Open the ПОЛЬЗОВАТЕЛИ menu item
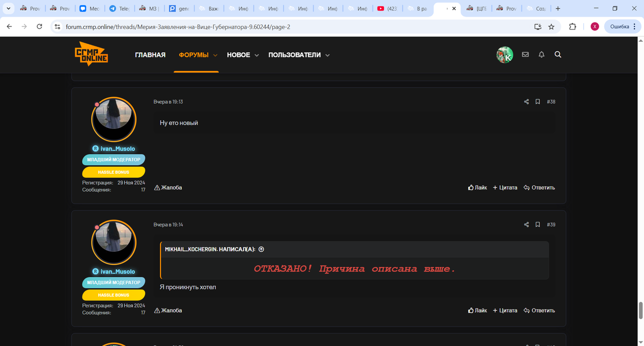 tap(294, 55)
